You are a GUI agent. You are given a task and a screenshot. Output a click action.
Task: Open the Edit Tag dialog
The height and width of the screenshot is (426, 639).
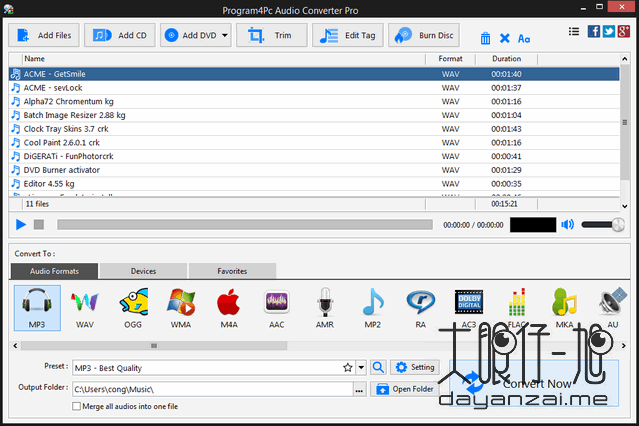pos(348,35)
